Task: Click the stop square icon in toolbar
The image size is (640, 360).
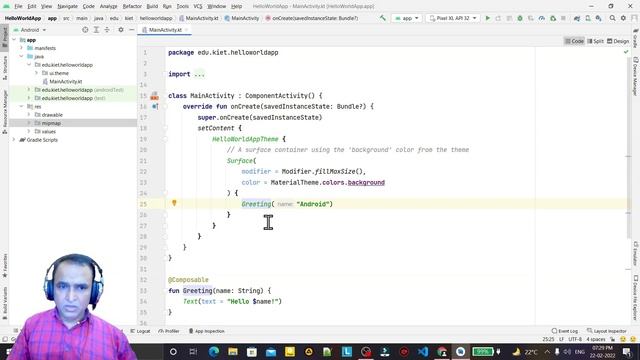Action: (563, 18)
